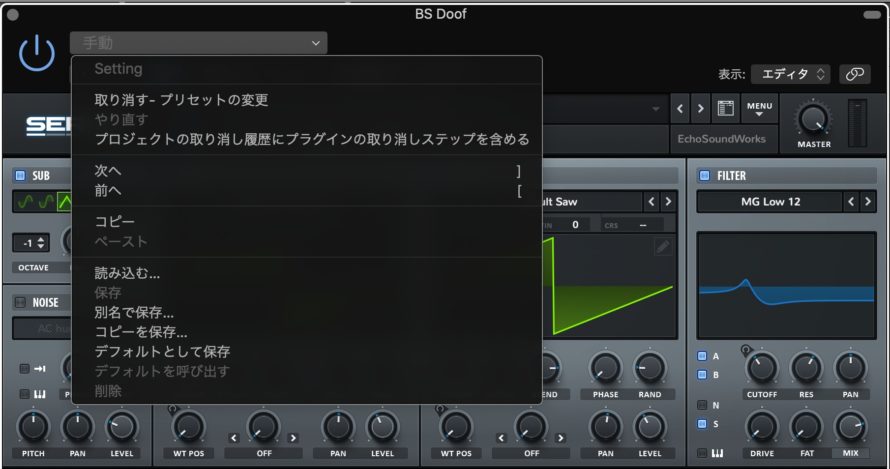Open the Serum MENU dropdown
The height and width of the screenshot is (469, 890).
coord(759,108)
